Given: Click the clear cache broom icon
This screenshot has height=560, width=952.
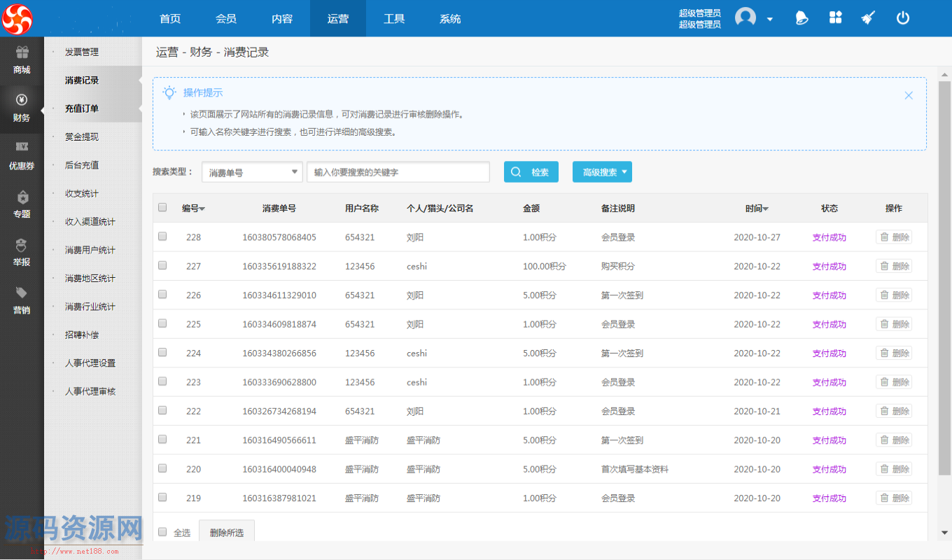Looking at the screenshot, I should [868, 18].
